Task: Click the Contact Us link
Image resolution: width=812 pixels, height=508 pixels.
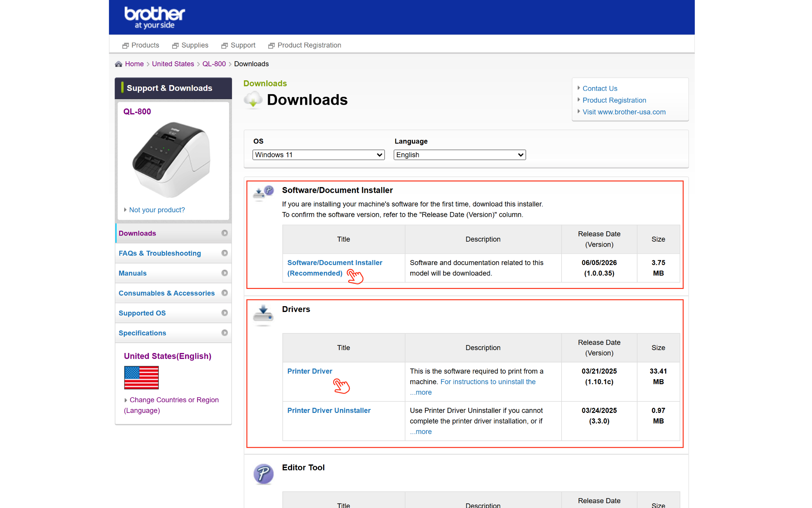Action: coord(599,88)
